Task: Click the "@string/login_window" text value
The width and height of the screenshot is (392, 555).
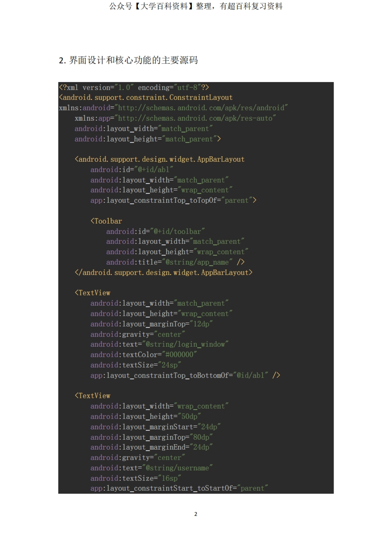Action: point(185,344)
